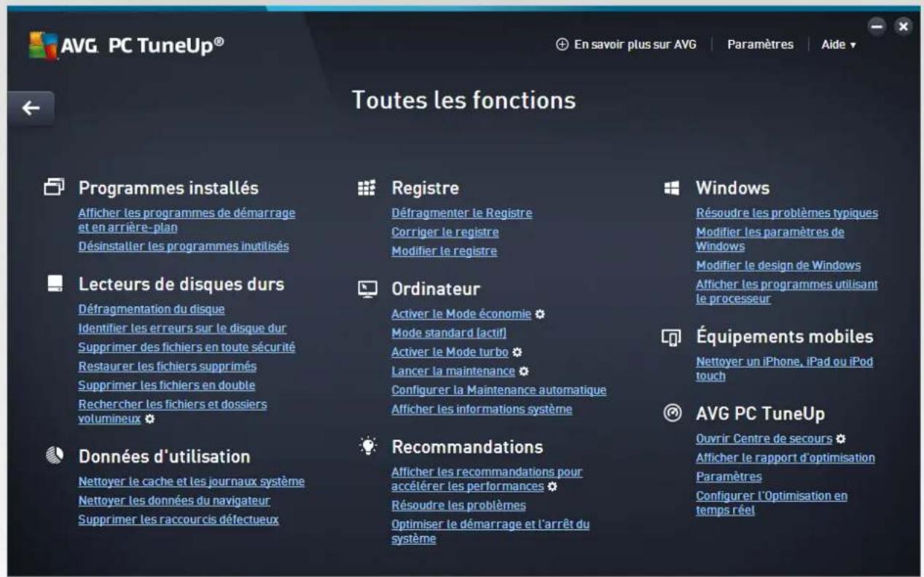Click the Registre grid icon
The image size is (924, 577).
[x=367, y=188]
